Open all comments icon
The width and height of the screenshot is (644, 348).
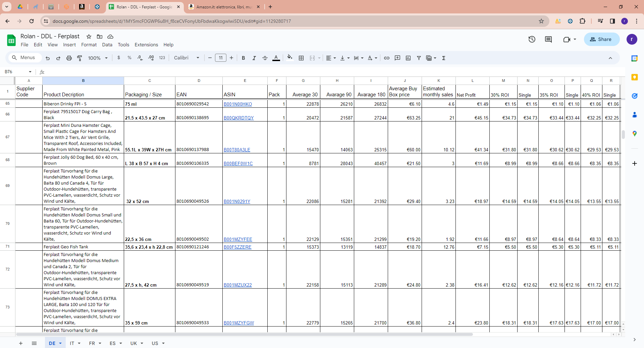pyautogui.click(x=548, y=39)
